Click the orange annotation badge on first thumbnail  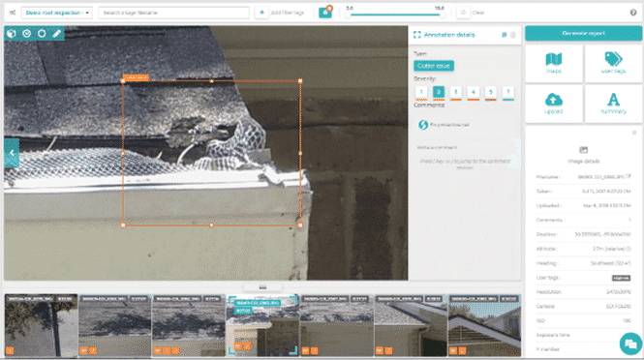tap(10, 351)
